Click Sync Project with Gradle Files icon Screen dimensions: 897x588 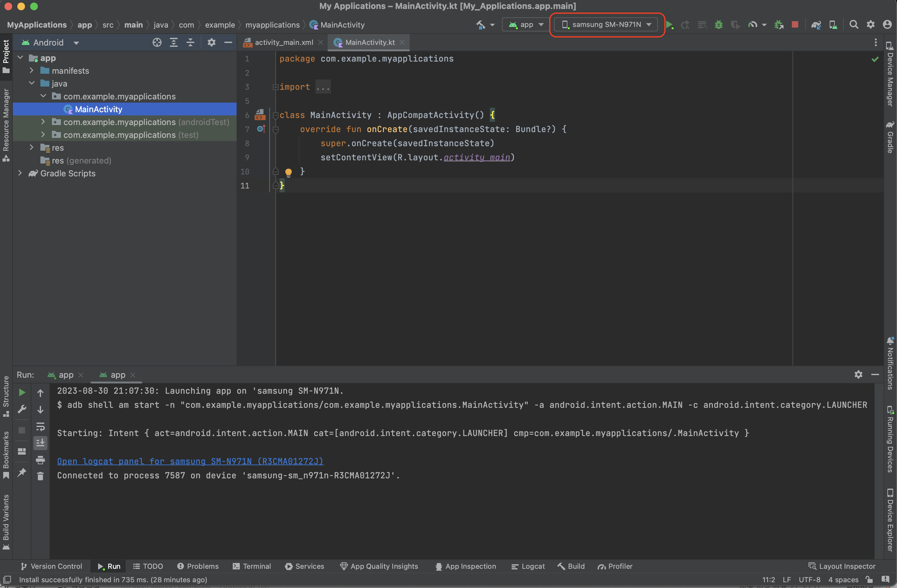[816, 25]
